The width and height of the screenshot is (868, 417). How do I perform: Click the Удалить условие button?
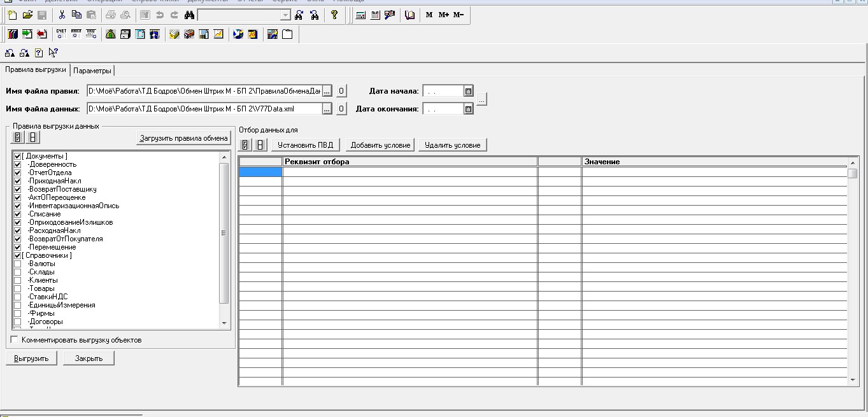tap(453, 145)
